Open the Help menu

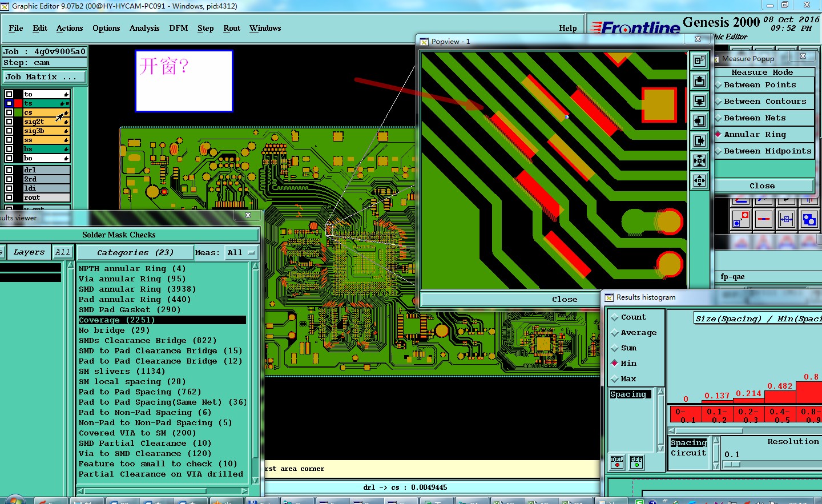pos(568,28)
